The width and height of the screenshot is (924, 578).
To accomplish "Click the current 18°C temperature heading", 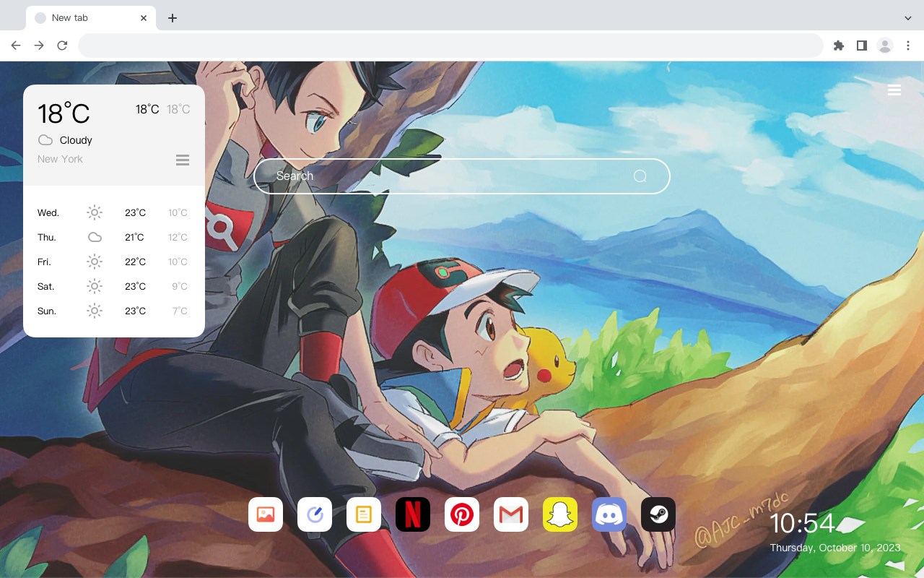I will 64,113.
